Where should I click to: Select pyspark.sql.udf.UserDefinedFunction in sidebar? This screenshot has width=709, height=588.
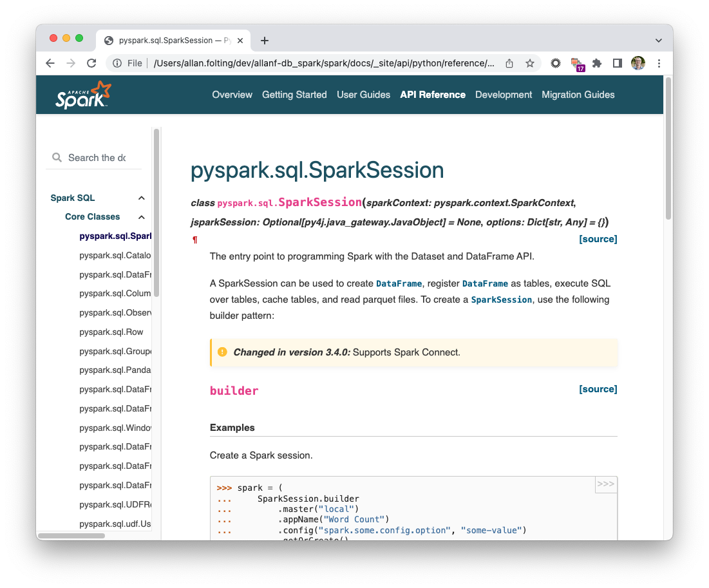point(115,524)
